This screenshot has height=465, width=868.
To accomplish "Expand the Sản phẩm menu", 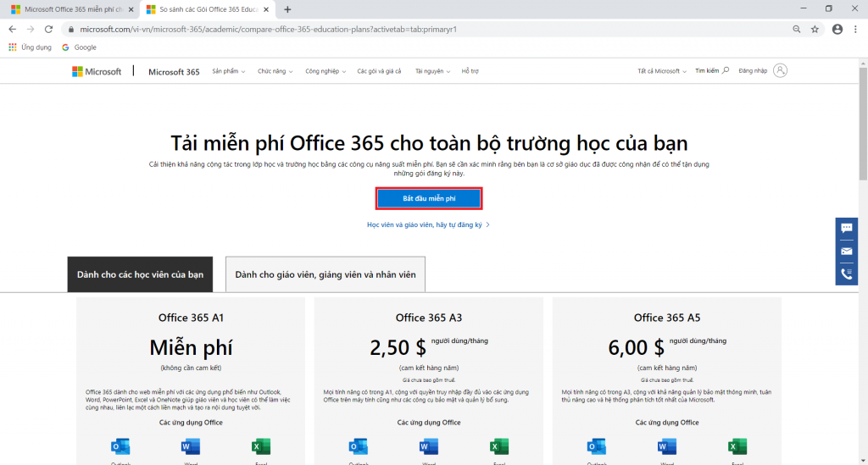I will pos(229,71).
